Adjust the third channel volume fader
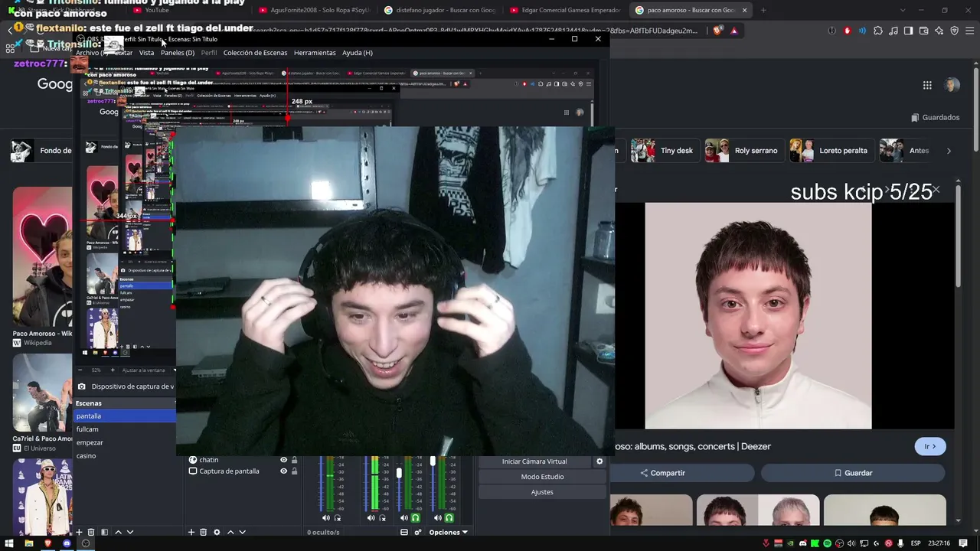Screen dimensions: 980x551 [x=399, y=473]
